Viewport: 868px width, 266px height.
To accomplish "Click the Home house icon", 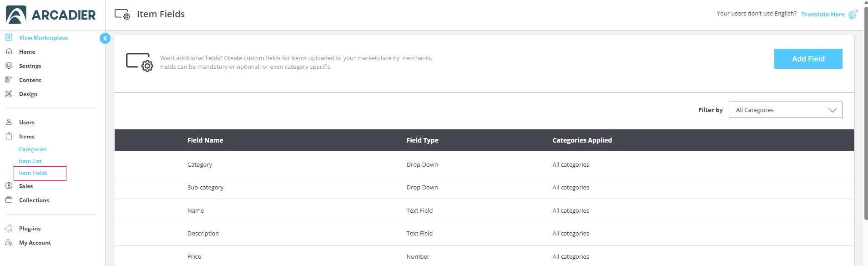I will point(9,51).
